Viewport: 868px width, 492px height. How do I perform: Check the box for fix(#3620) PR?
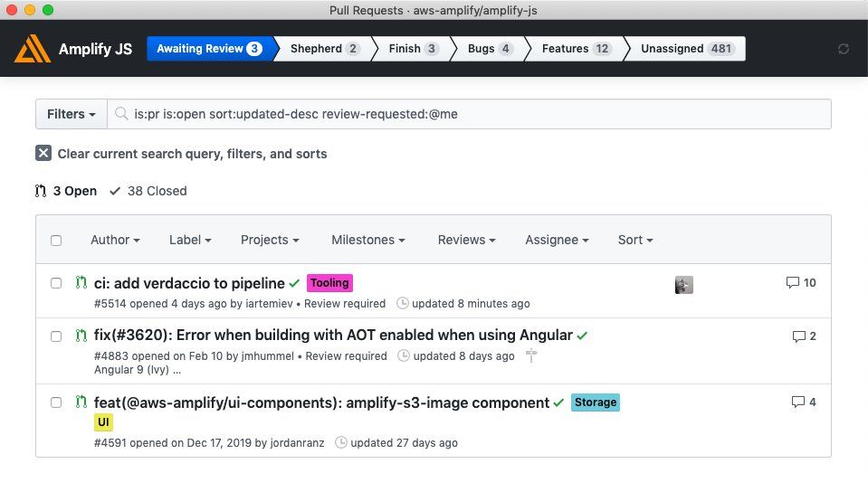[56, 336]
